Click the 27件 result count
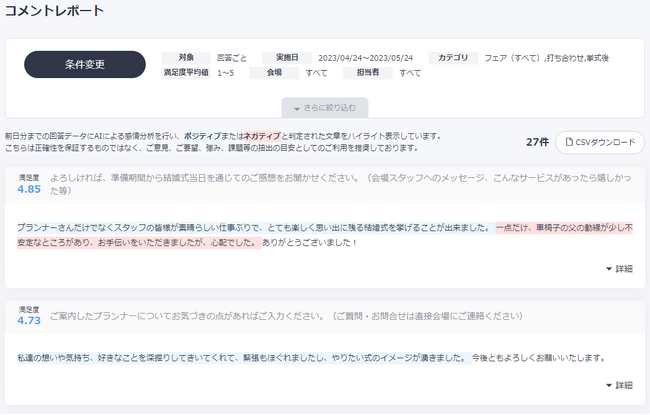 pyautogui.click(x=537, y=142)
